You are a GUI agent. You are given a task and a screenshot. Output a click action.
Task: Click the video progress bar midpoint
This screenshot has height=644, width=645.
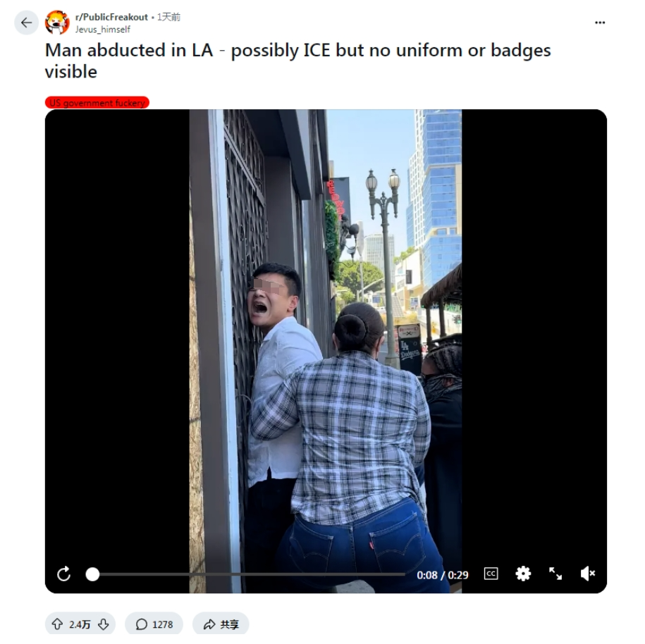tap(248, 574)
